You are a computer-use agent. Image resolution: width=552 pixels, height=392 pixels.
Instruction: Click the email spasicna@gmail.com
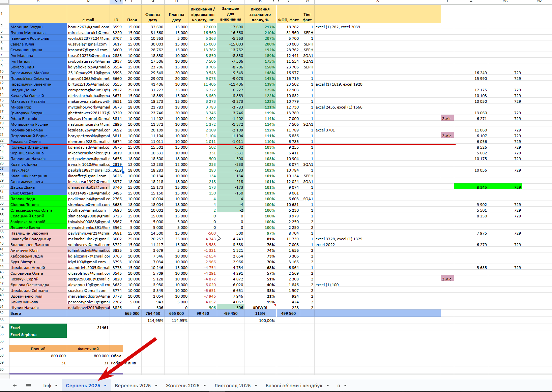click(x=88, y=291)
